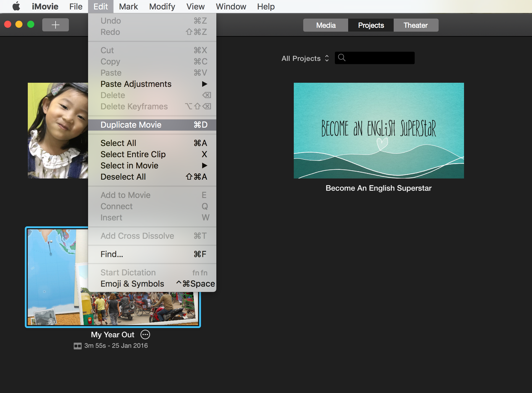Click the search magnifier icon

[x=342, y=58]
